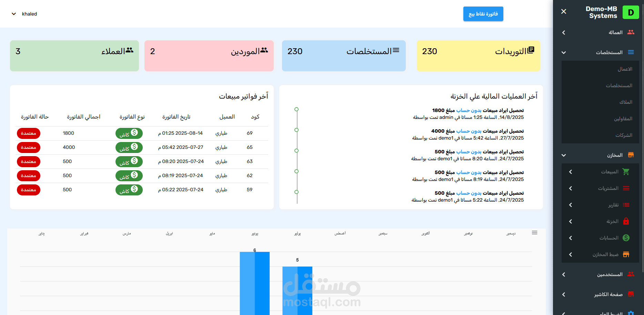644x315 pixels.
Task: Click the المبيعات shopping cart icon
Action: point(626,172)
